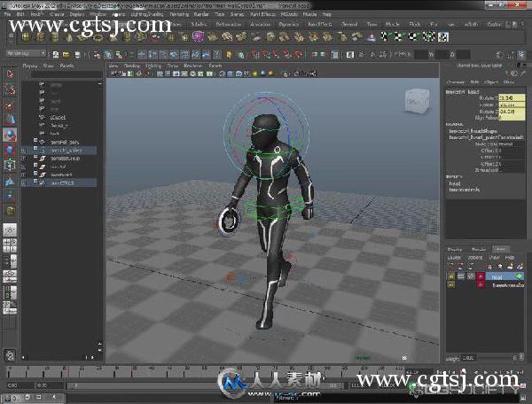Open a scene with the folder icon

(x=66, y=54)
